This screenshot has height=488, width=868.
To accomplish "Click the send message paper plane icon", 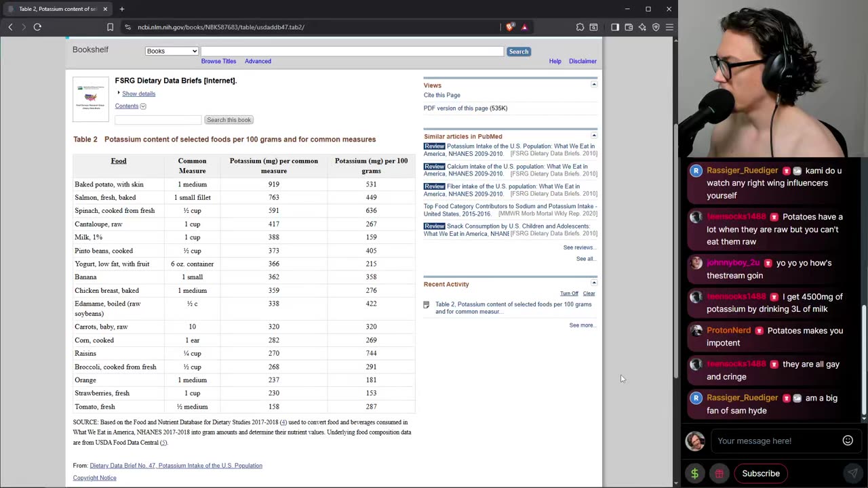I will [852, 473].
